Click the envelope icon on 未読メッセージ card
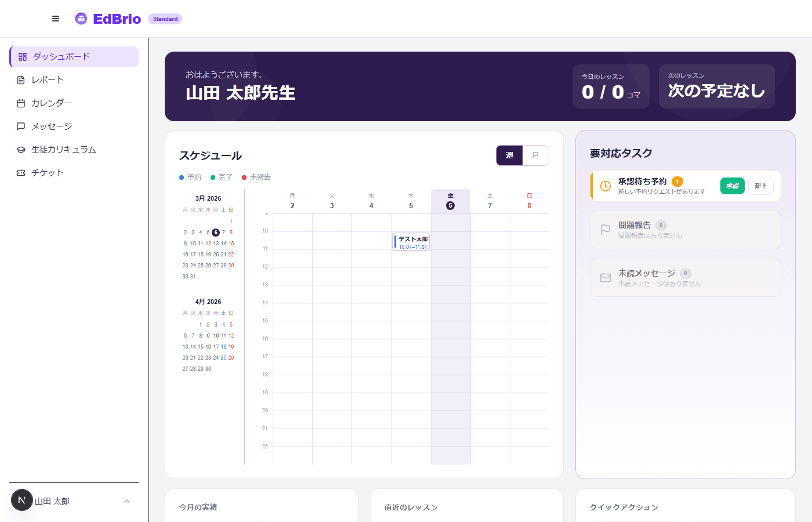 coord(605,278)
